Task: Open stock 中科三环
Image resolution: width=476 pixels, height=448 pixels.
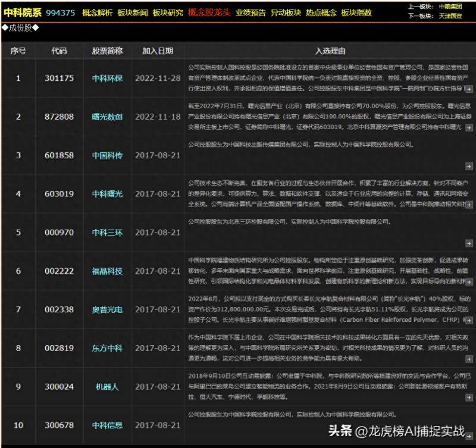Action: click(x=108, y=233)
